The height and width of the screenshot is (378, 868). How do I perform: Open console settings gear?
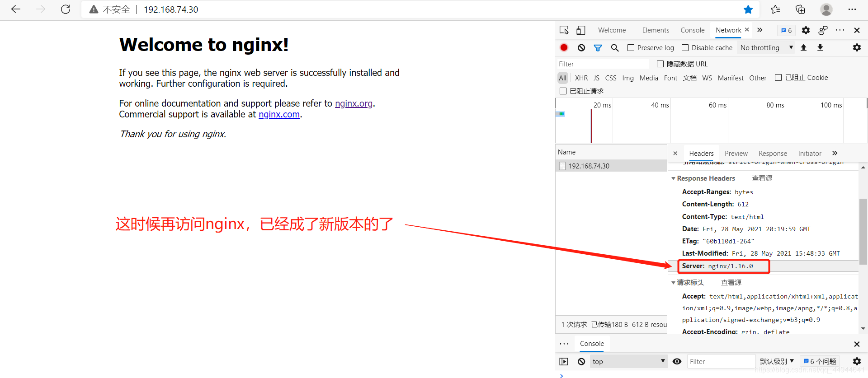click(857, 361)
